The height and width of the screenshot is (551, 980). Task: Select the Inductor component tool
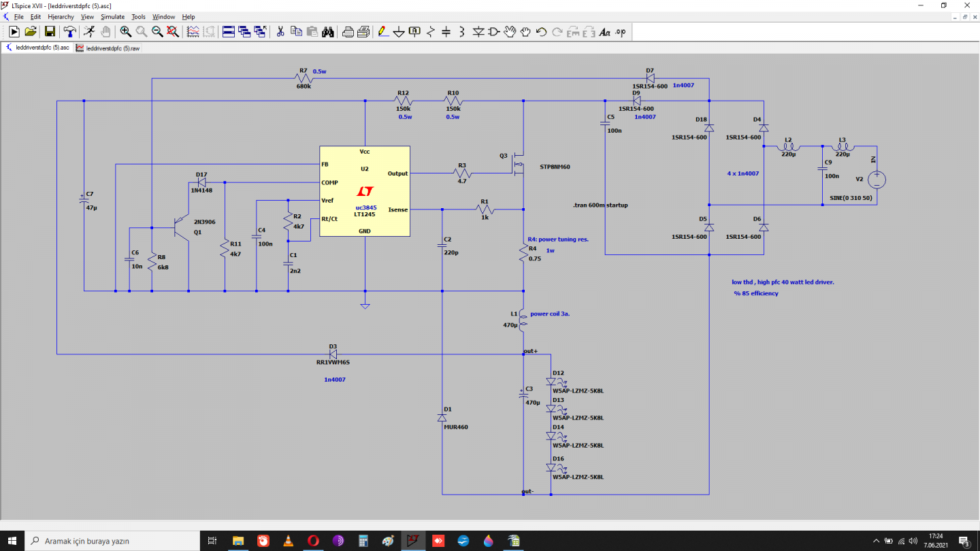[461, 31]
